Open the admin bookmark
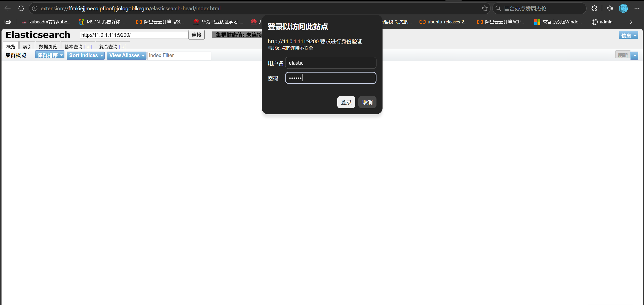644x305 pixels. pyautogui.click(x=602, y=22)
